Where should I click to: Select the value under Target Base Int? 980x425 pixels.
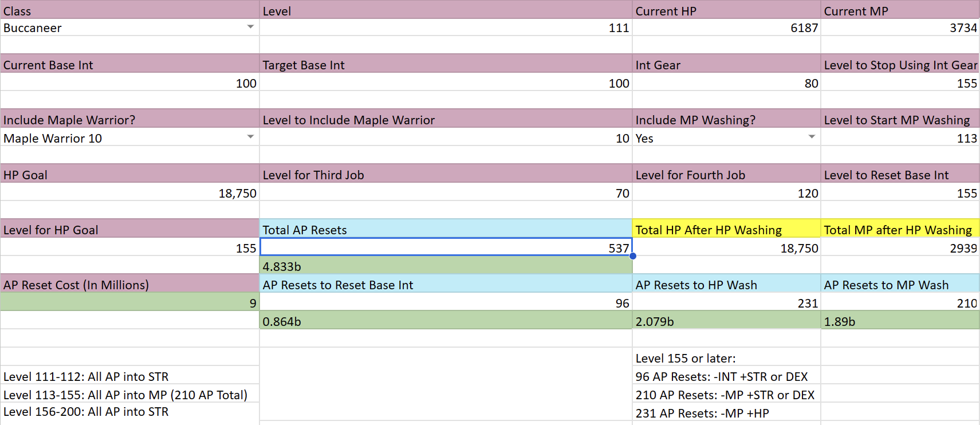(x=446, y=83)
